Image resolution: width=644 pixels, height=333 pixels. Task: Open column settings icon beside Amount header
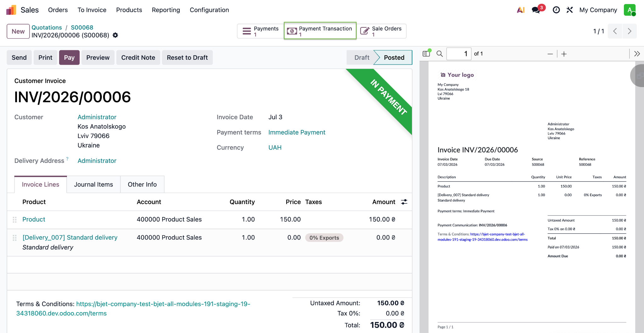(x=404, y=202)
